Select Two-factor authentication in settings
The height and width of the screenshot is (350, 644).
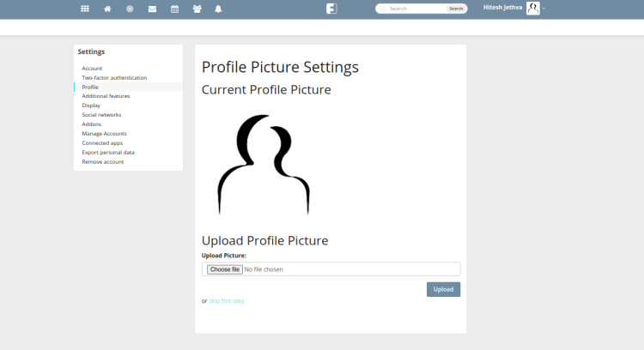[x=114, y=77]
